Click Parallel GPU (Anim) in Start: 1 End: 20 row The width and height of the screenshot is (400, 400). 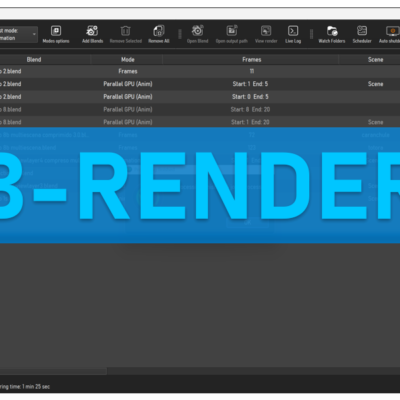pyautogui.click(x=128, y=122)
